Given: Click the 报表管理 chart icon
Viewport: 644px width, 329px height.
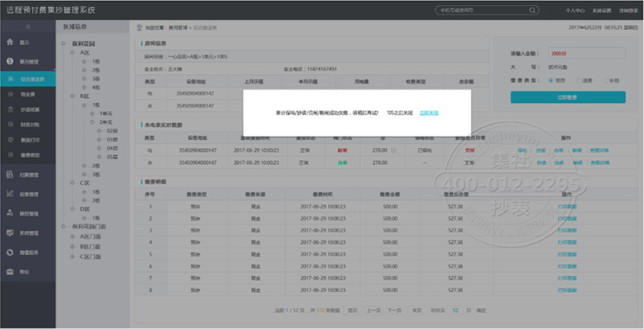Looking at the screenshot, I should pos(8,194).
